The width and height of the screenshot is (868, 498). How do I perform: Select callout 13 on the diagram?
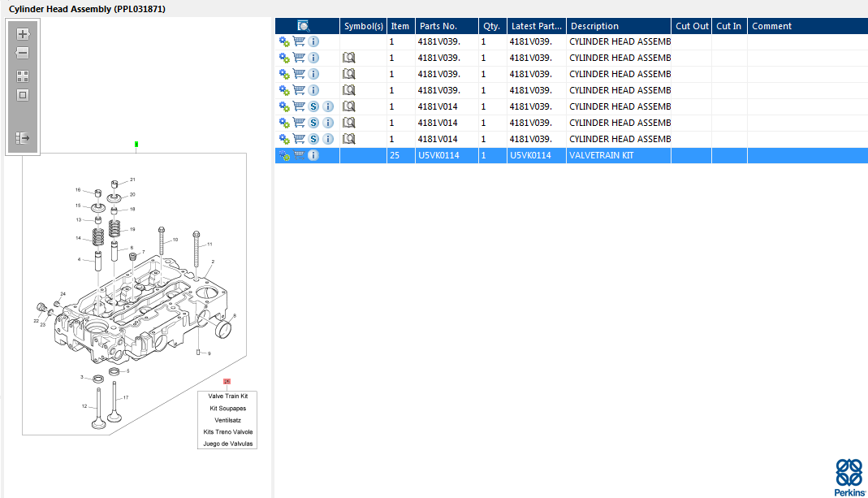coord(79,220)
